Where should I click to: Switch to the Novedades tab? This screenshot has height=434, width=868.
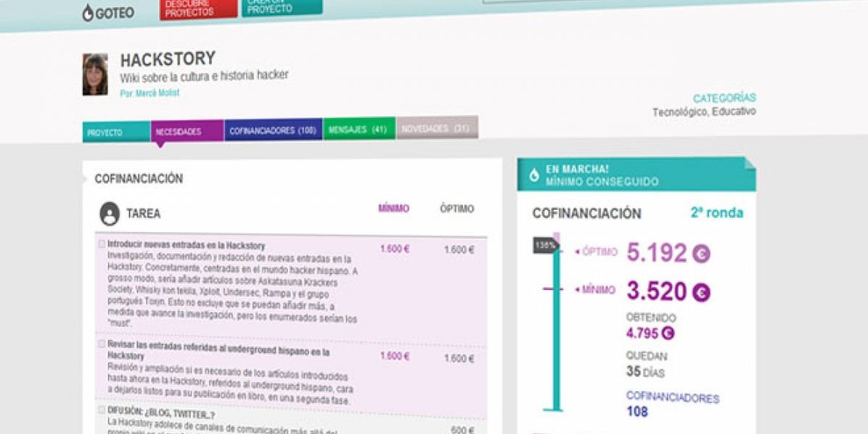click(x=437, y=129)
